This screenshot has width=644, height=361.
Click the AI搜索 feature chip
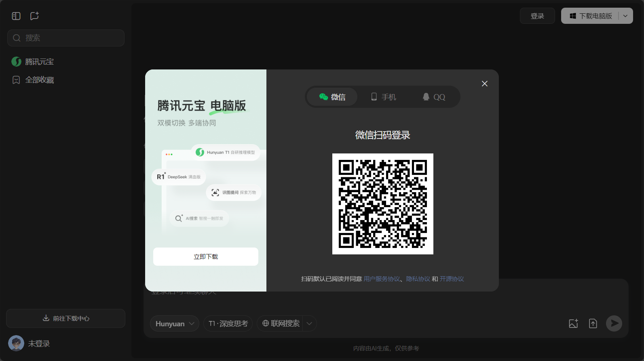pos(199,218)
